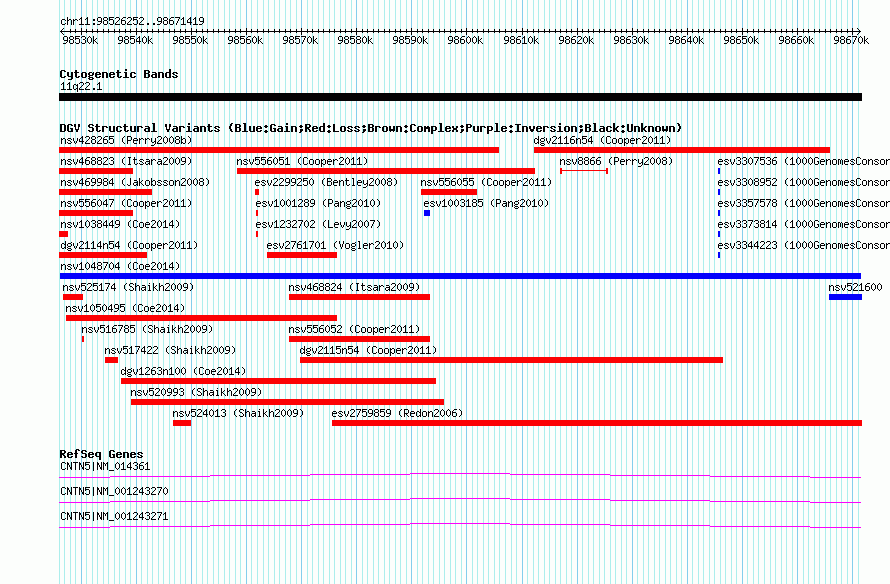Select CNTN5|NM_001243270 transcript label
This screenshot has height=584, width=890.
[114, 491]
